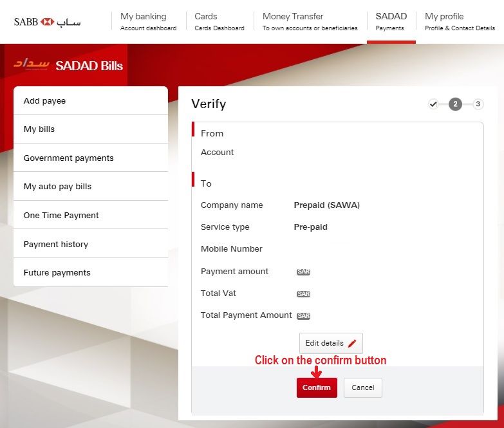Open My bills in sidebar
Image resolution: width=504 pixels, height=428 pixels.
click(x=91, y=129)
